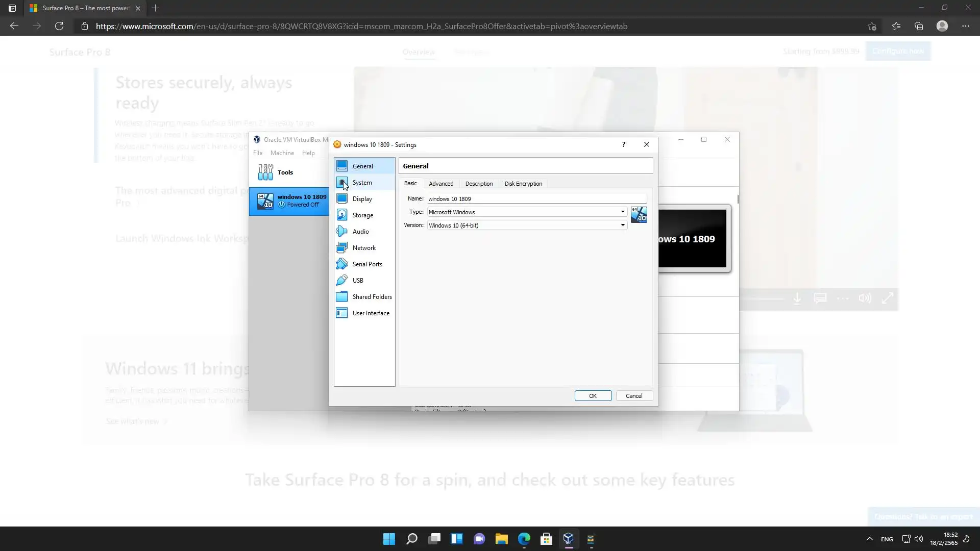Open the Disk Encryption tab
980x551 pixels.
[x=523, y=184]
